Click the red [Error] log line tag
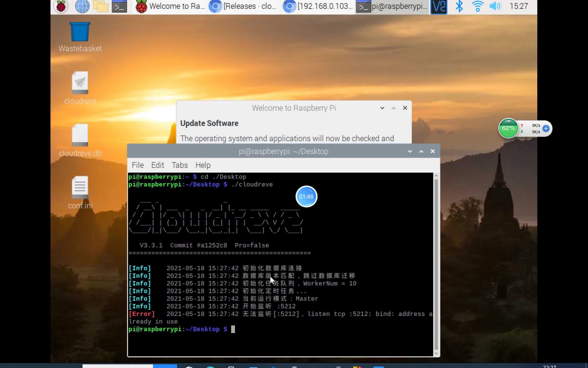The width and height of the screenshot is (588, 368). pos(142,314)
